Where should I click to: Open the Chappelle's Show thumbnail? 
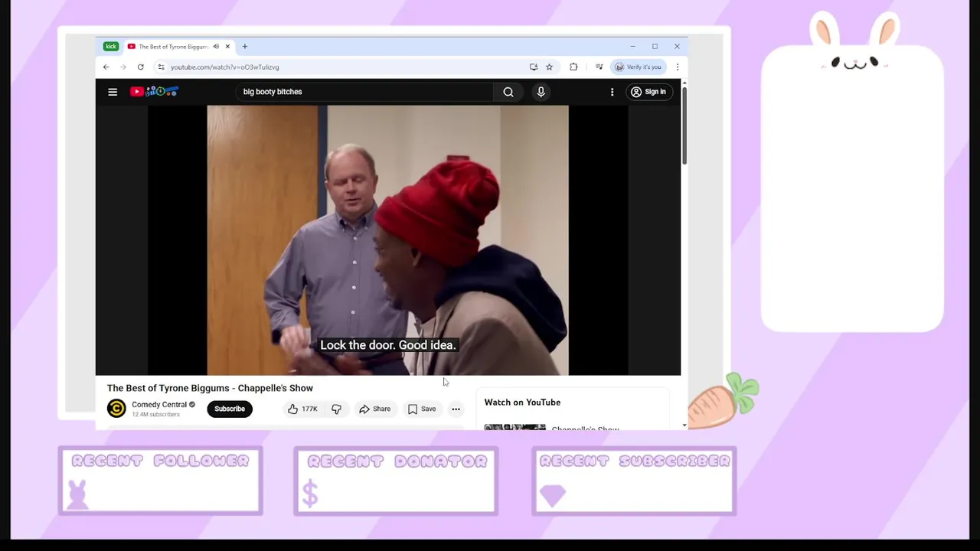(x=515, y=426)
